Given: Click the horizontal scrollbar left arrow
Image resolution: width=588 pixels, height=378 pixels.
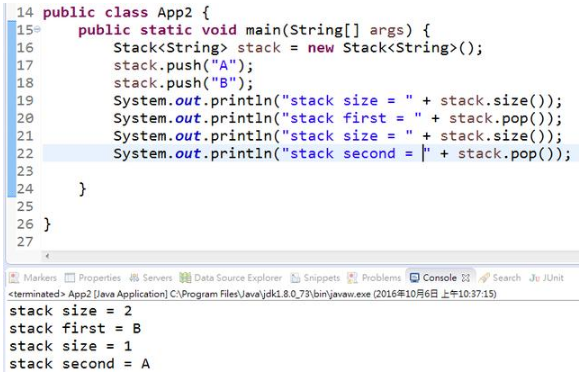Looking at the screenshot, I should [47, 256].
